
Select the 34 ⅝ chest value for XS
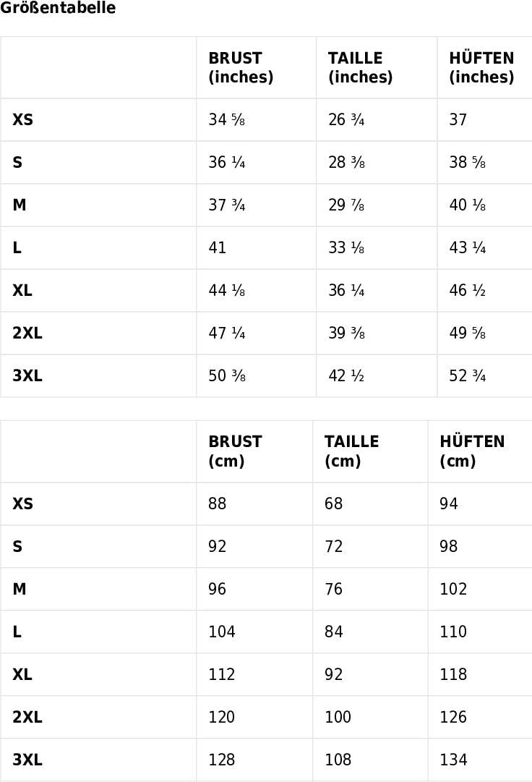[226, 120]
